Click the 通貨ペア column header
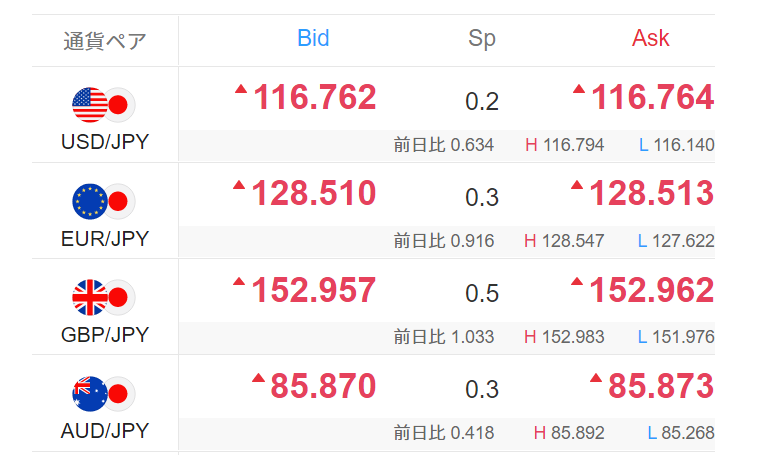Viewport: 761px width, 455px height. [x=104, y=41]
